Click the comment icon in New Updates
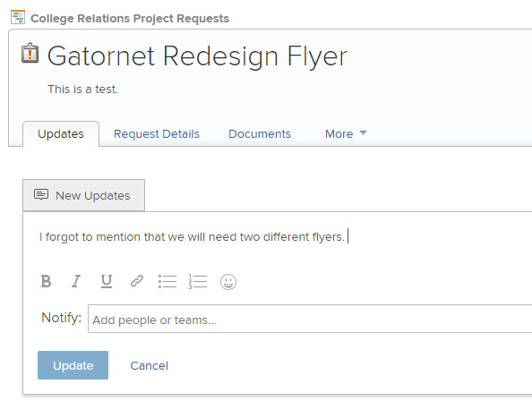Screen dimensions: 532x418 (x=41, y=194)
